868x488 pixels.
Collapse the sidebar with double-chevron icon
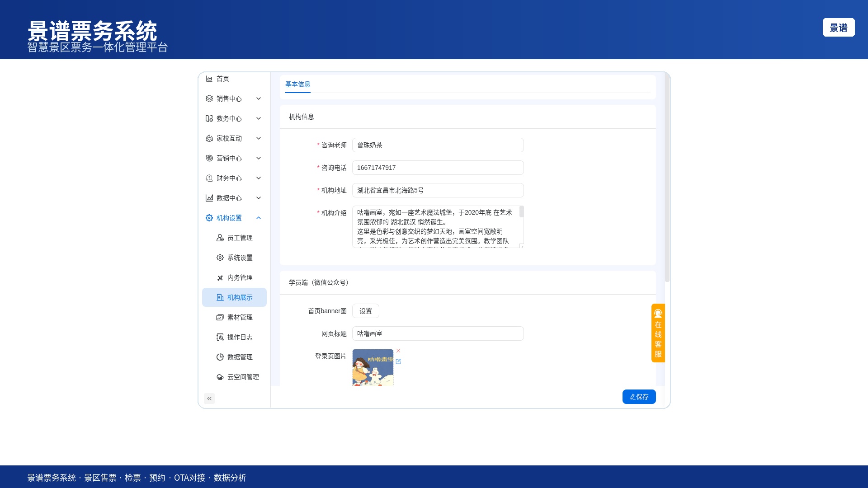[x=209, y=399]
